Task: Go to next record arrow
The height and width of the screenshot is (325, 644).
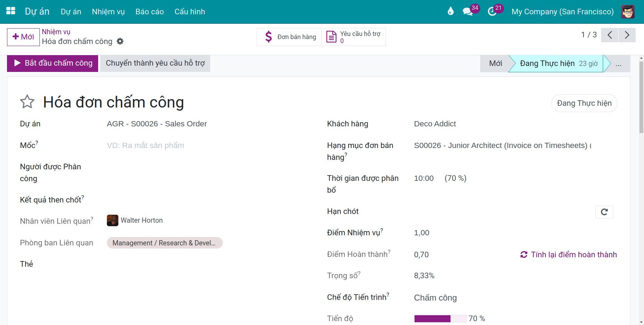Action: pyautogui.click(x=627, y=35)
